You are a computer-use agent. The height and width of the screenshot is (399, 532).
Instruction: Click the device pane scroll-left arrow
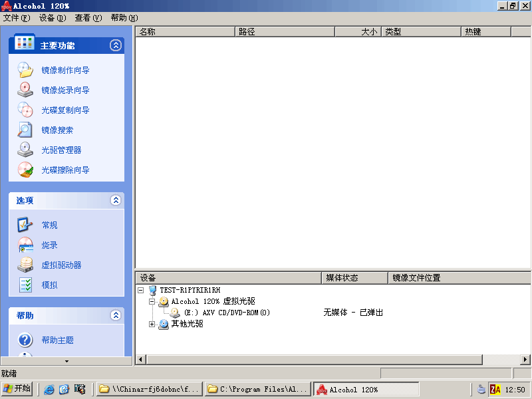pyautogui.click(x=141, y=359)
